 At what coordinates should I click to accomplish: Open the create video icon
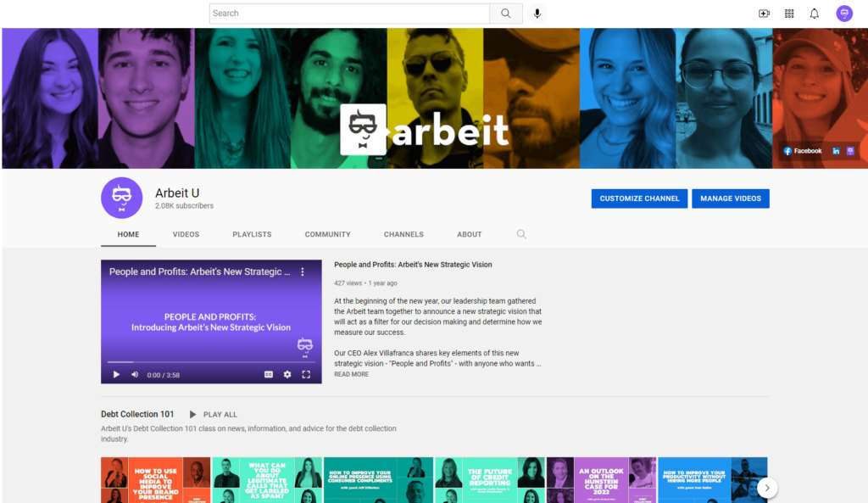point(764,14)
